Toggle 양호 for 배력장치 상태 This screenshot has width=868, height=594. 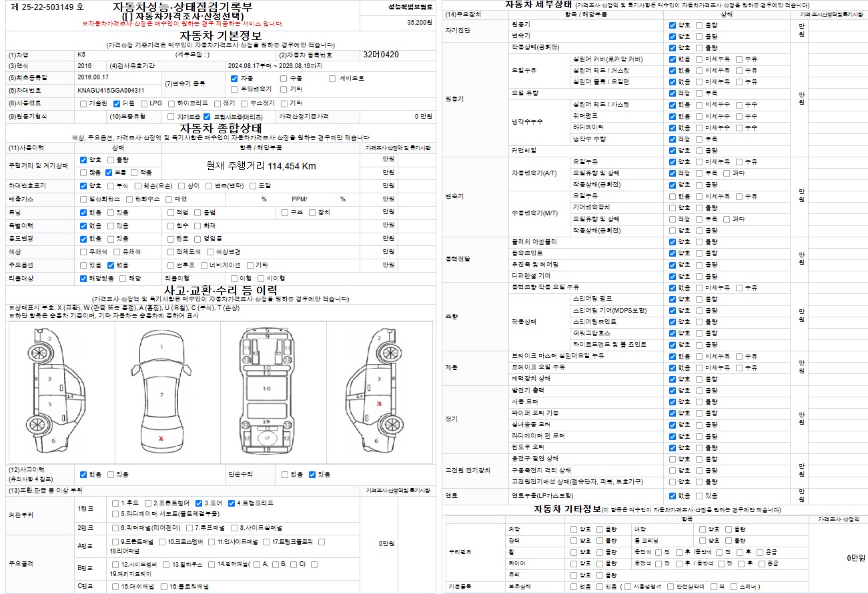(673, 379)
